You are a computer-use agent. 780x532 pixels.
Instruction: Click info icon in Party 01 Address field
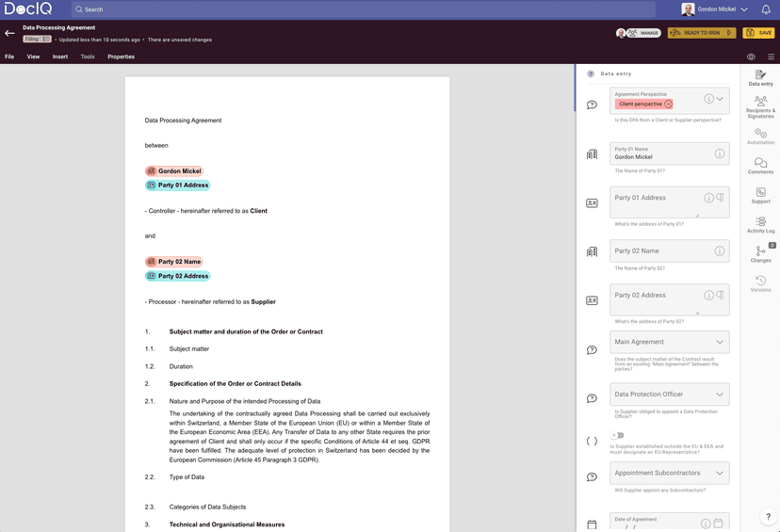click(708, 198)
